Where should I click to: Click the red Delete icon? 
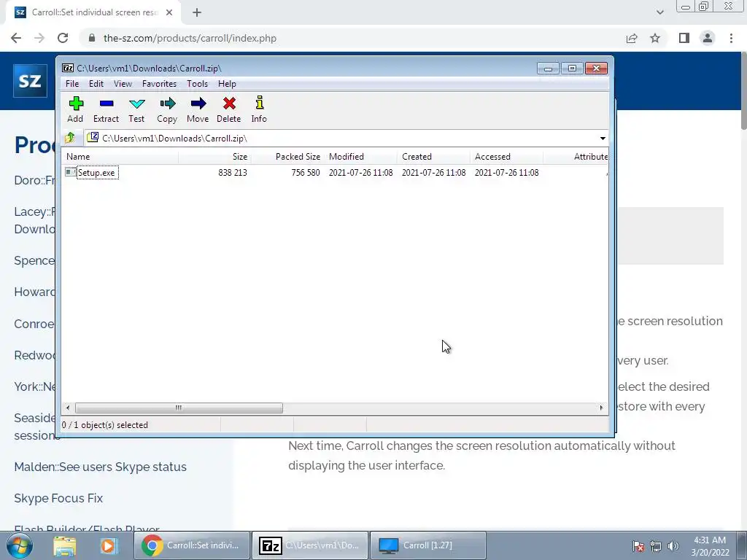228,110
